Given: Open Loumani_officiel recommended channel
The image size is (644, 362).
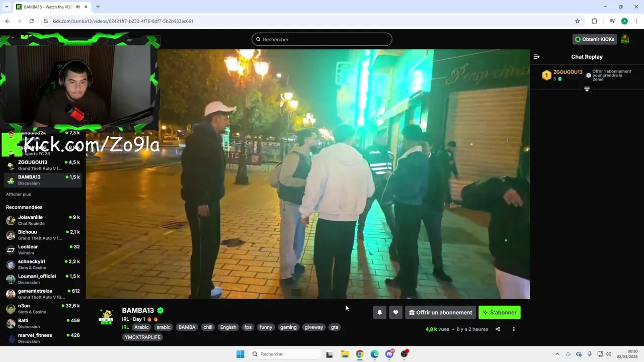Looking at the screenshot, I should pos(43,279).
